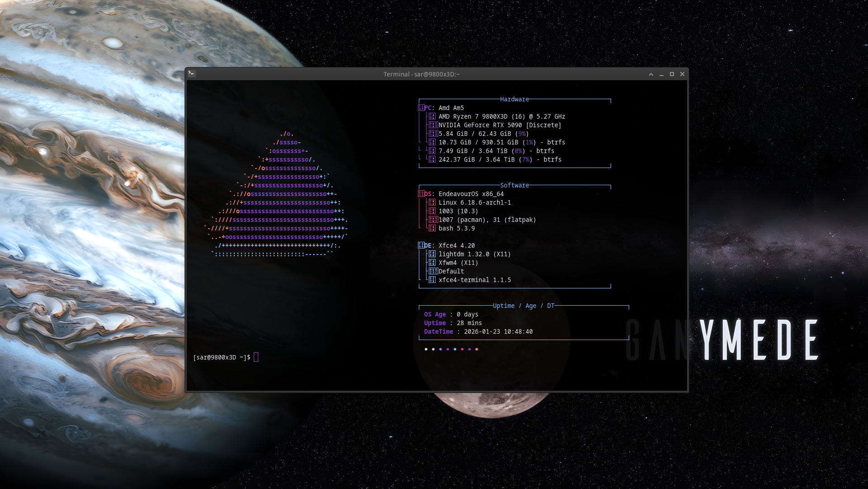Click the light blue color dot in the palette
The image size is (868, 489).
pyautogui.click(x=455, y=349)
